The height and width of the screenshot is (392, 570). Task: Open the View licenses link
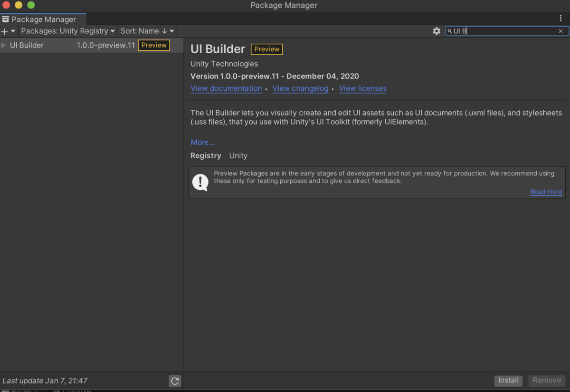tap(363, 88)
